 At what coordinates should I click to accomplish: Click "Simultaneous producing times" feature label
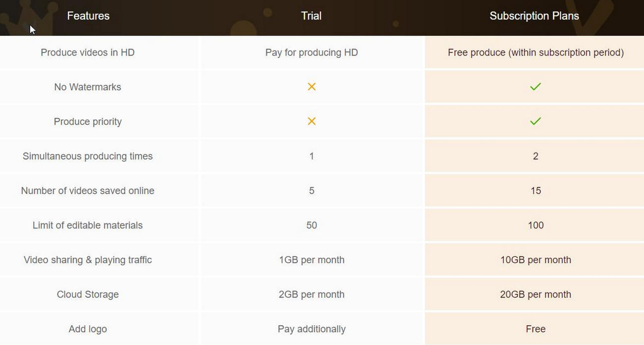pos(88,156)
